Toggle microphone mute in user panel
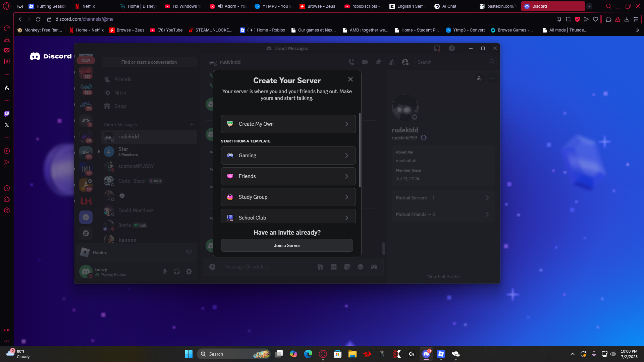Viewport: 644px width, 362px height. click(165, 271)
